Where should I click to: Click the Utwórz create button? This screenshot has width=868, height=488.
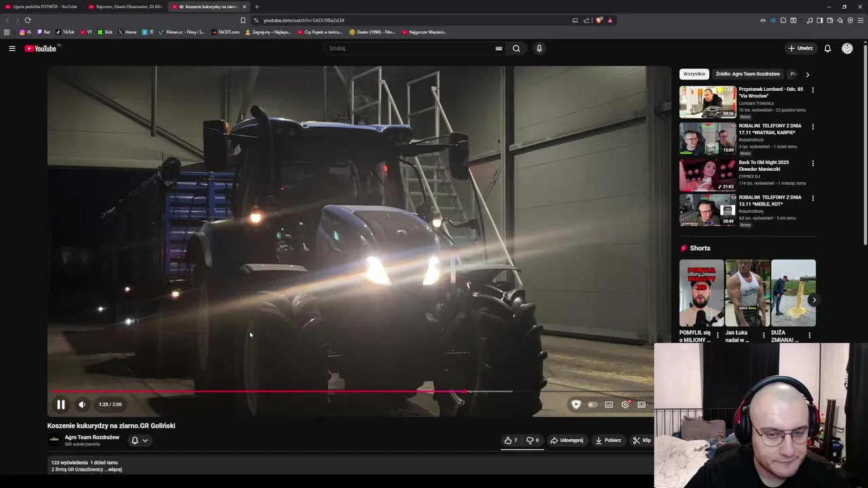pyautogui.click(x=800, y=48)
